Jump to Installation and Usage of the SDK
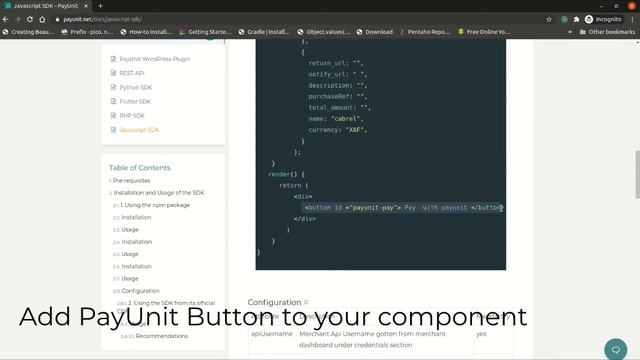Image resolution: width=640 pixels, height=360 pixels. pyautogui.click(x=159, y=193)
